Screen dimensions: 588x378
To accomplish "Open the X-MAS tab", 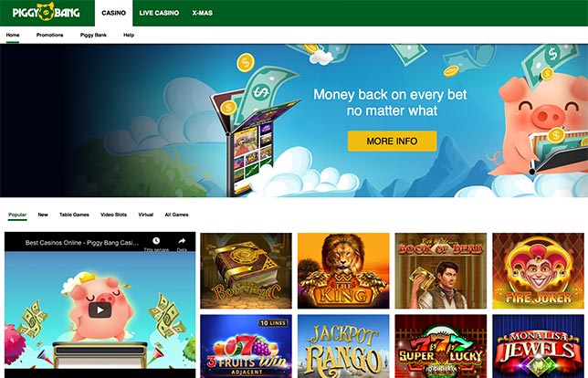I will click(203, 13).
